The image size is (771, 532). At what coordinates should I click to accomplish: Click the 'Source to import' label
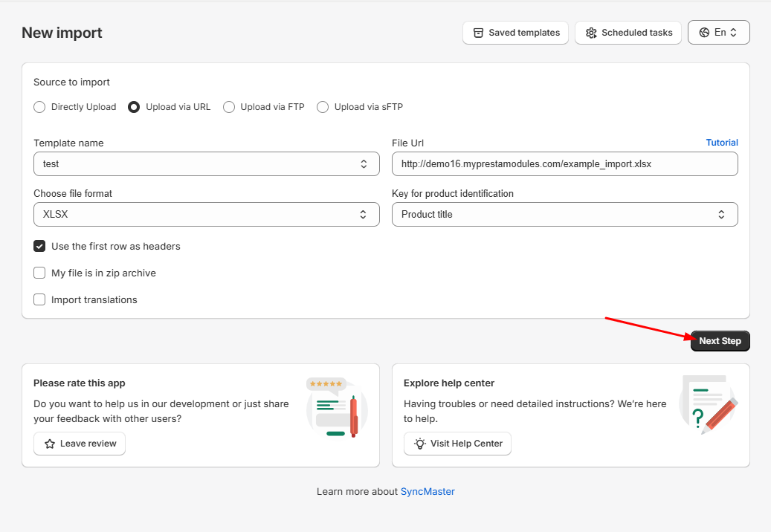(72, 82)
